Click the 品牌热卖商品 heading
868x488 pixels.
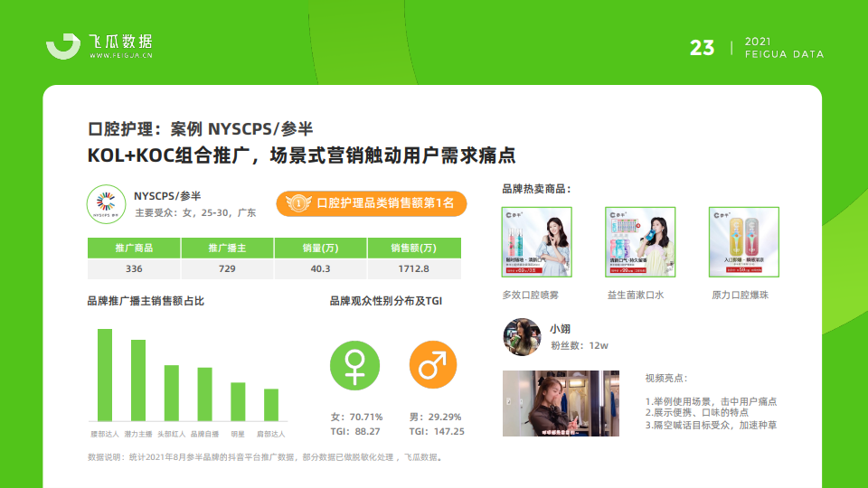tap(536, 189)
